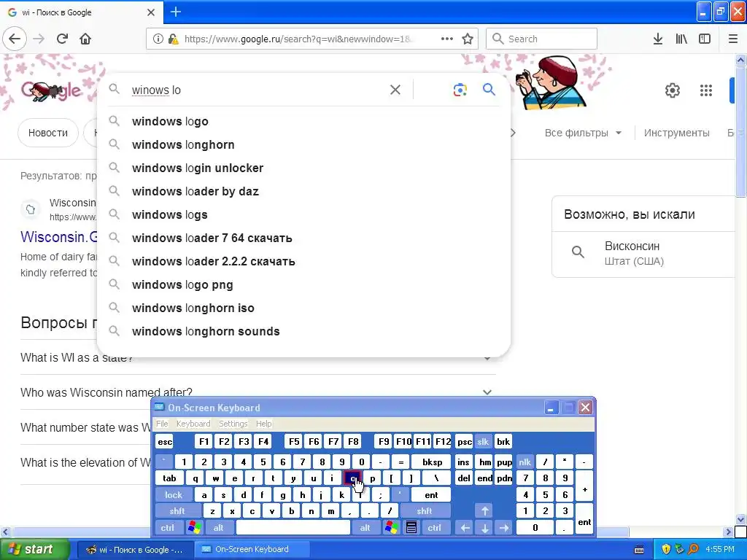Open the Новости filter tab
747x560 pixels.
[47, 133]
